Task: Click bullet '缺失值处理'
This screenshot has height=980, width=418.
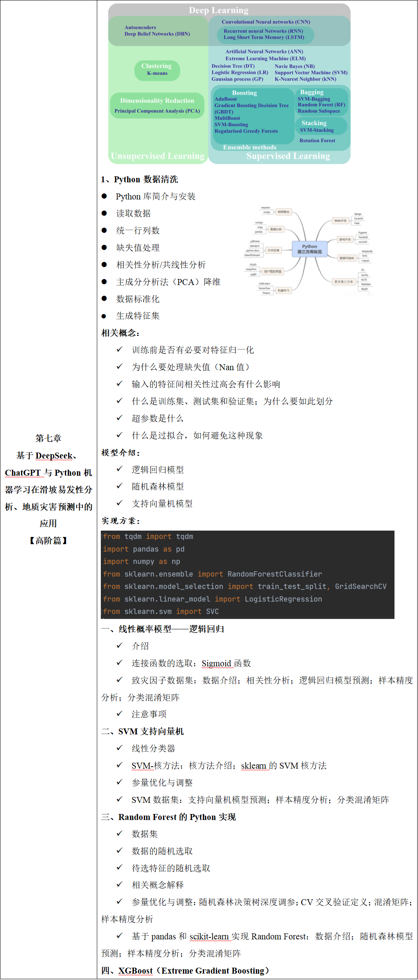Action: tap(137, 248)
